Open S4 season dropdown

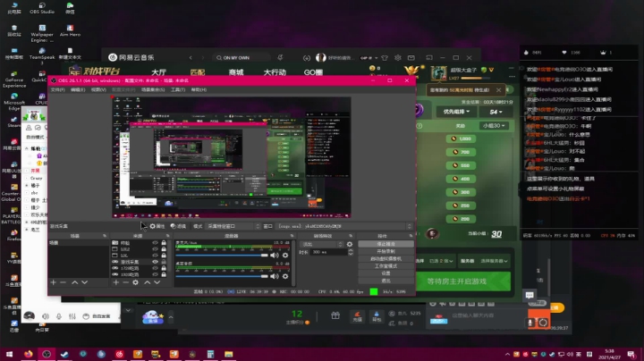point(496,112)
